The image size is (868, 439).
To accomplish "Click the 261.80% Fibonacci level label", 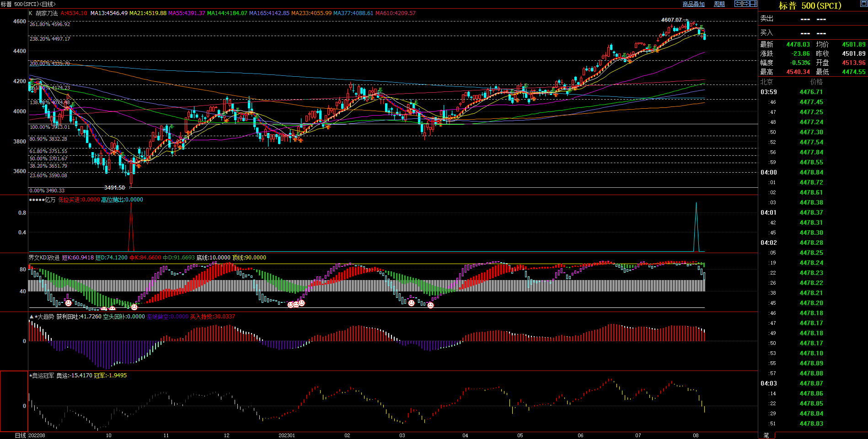I will click(x=50, y=24).
